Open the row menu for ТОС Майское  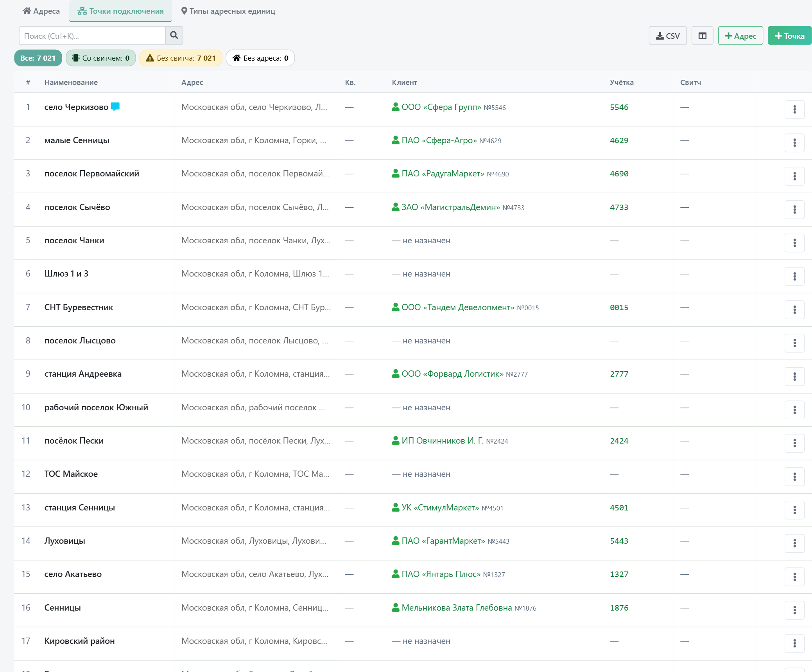794,477
